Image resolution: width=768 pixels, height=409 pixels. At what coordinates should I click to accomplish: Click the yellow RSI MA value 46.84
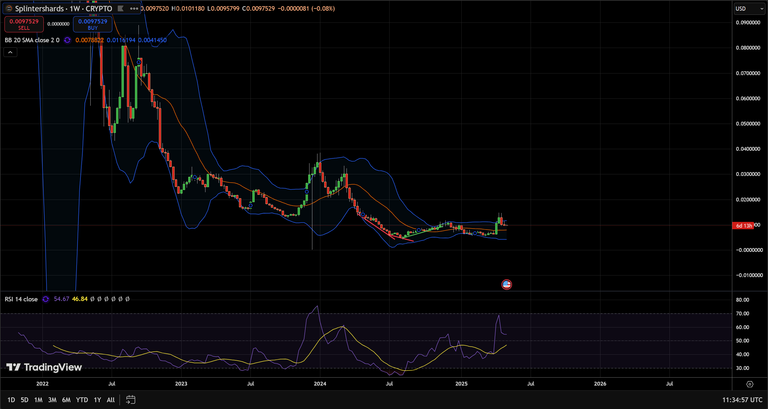coord(79,299)
